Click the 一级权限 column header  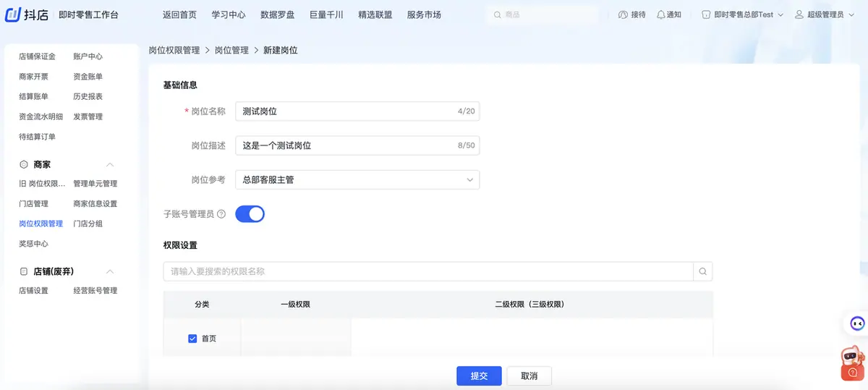[x=295, y=305]
